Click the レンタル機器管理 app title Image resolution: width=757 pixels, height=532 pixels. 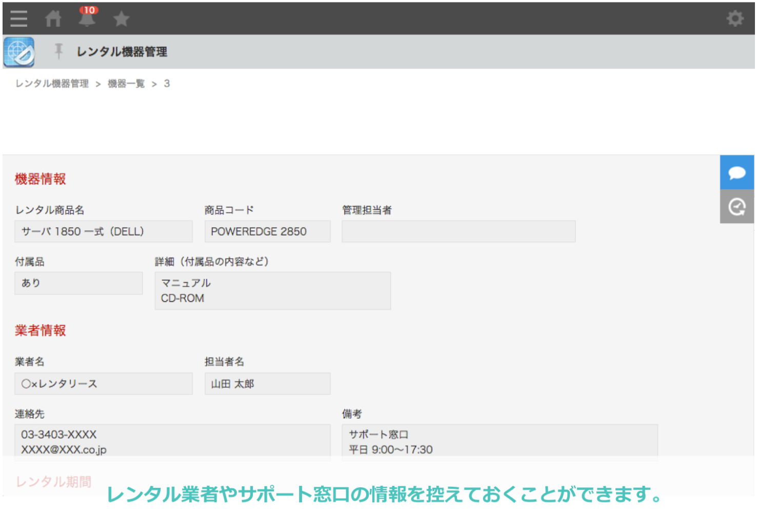[122, 52]
